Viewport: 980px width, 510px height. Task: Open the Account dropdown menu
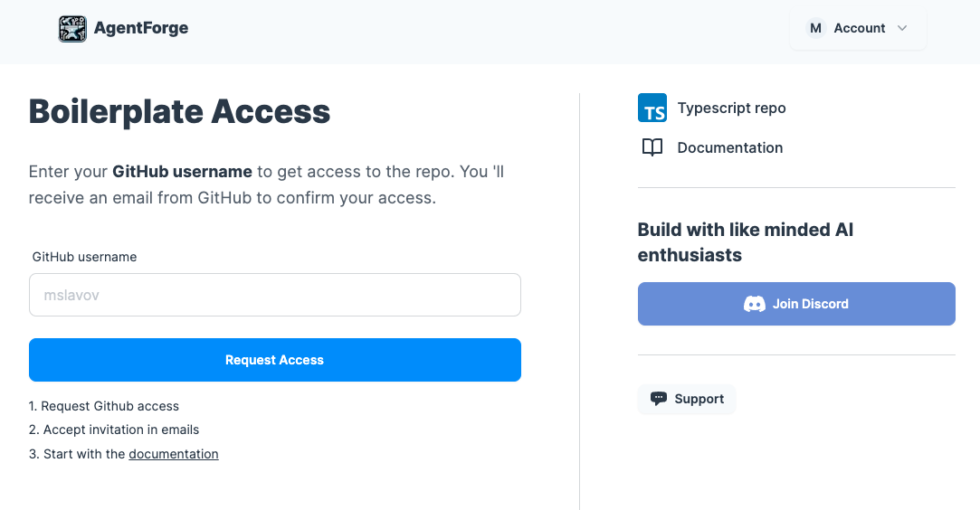click(x=859, y=28)
